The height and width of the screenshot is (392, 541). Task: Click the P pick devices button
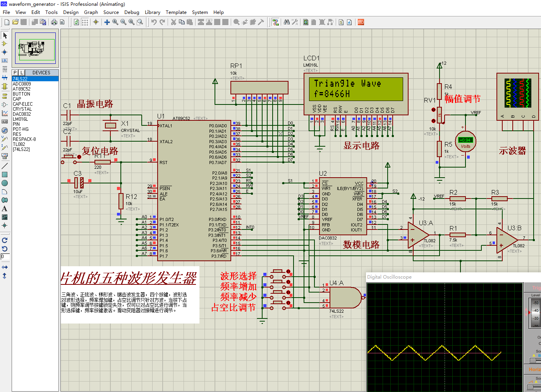tap(15, 73)
